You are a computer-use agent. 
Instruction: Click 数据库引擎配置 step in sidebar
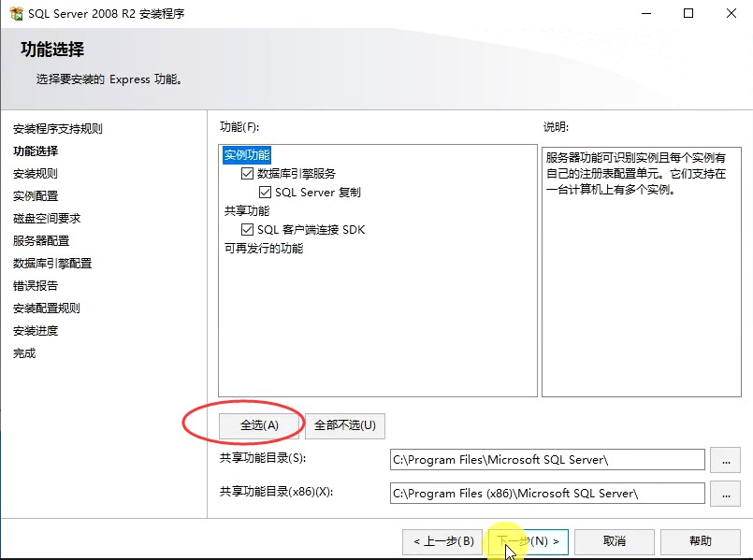click(x=52, y=263)
